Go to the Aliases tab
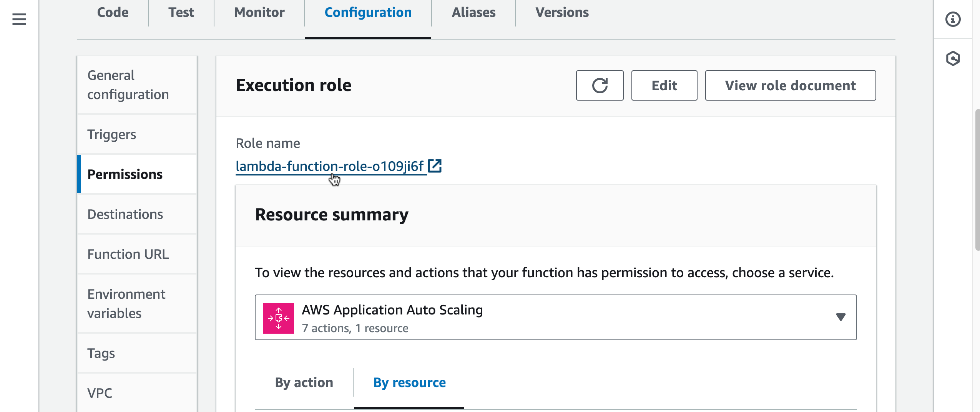 tap(473, 13)
